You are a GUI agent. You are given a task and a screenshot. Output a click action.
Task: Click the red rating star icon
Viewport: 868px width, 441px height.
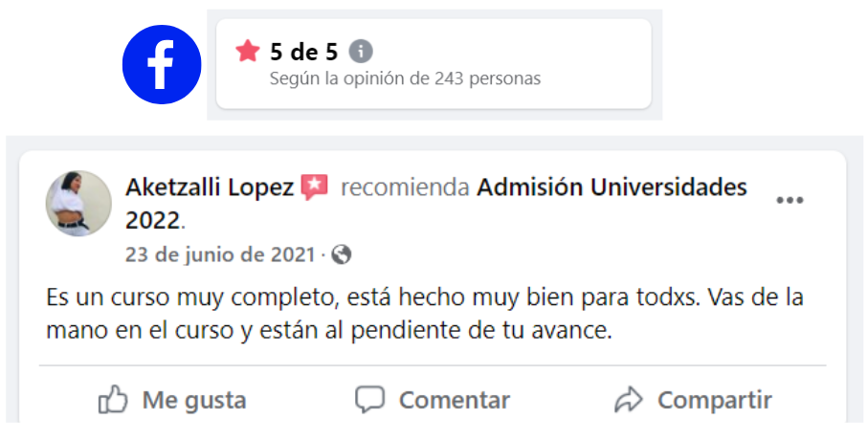[x=248, y=51]
